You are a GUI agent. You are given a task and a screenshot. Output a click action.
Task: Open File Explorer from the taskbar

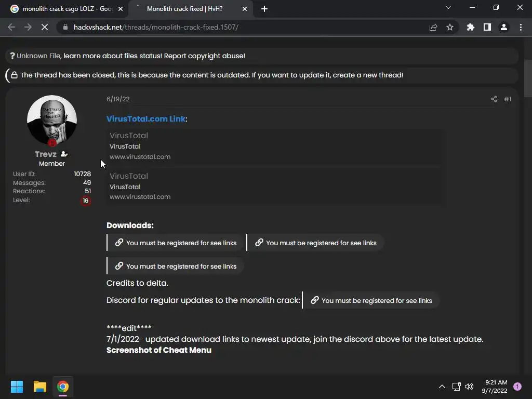(39, 387)
